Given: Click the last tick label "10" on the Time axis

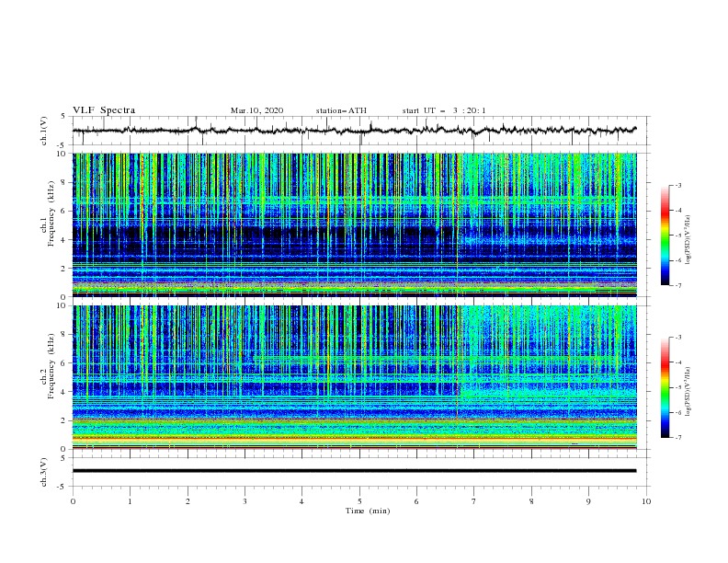Looking at the screenshot, I should pyautogui.click(x=646, y=501).
